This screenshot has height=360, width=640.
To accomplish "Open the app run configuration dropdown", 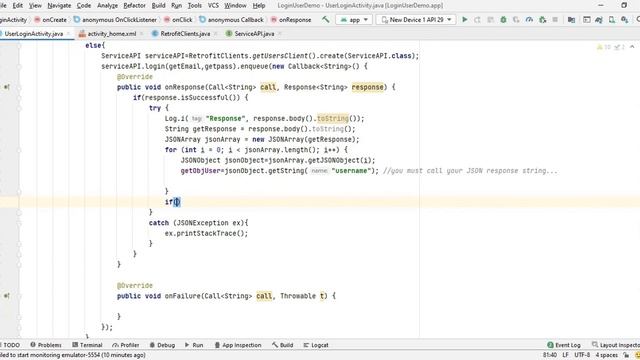I will [x=354, y=20].
